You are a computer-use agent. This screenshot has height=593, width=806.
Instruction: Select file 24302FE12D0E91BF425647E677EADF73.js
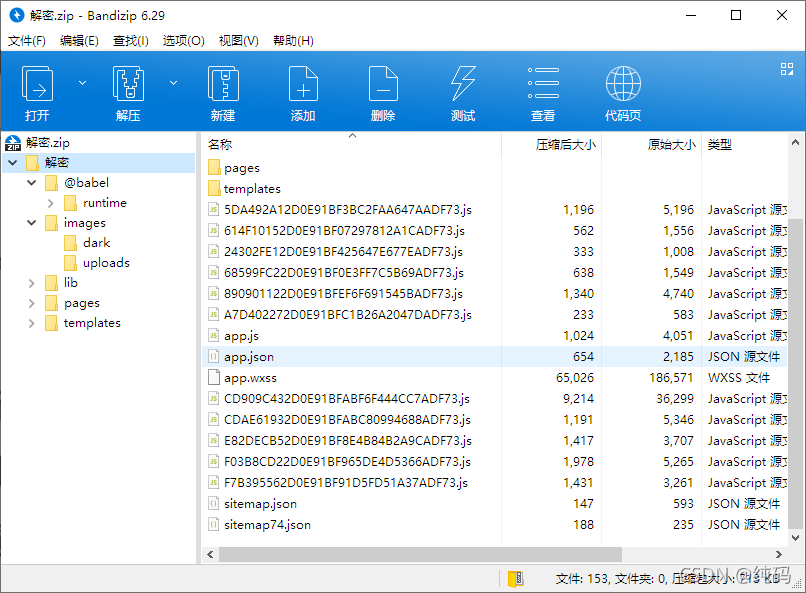[x=494, y=252]
